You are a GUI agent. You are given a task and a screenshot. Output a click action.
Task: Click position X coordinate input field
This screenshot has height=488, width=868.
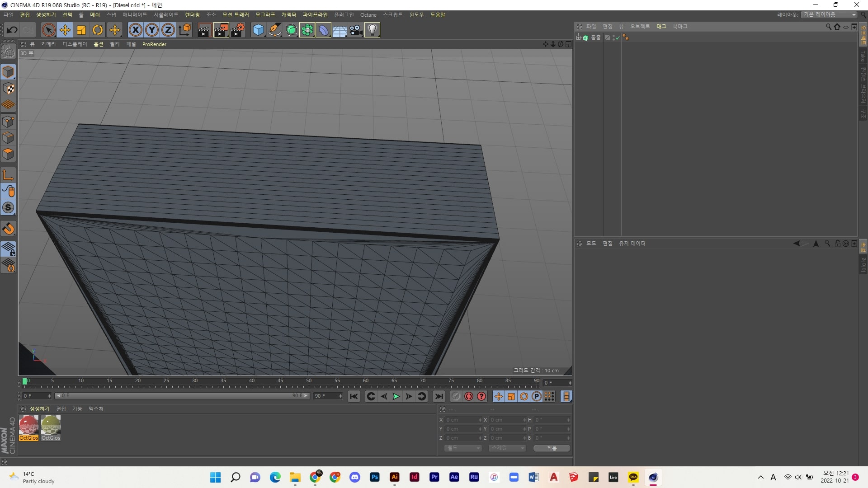(463, 420)
